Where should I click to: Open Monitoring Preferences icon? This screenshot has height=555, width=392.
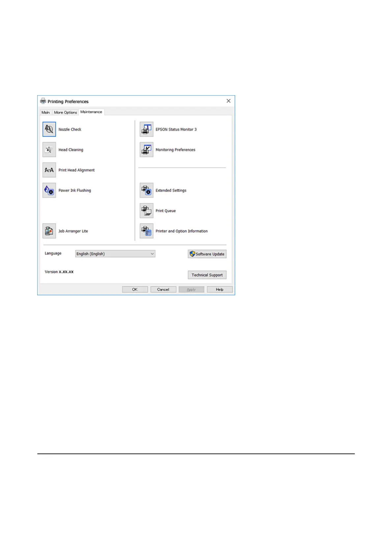[147, 150]
